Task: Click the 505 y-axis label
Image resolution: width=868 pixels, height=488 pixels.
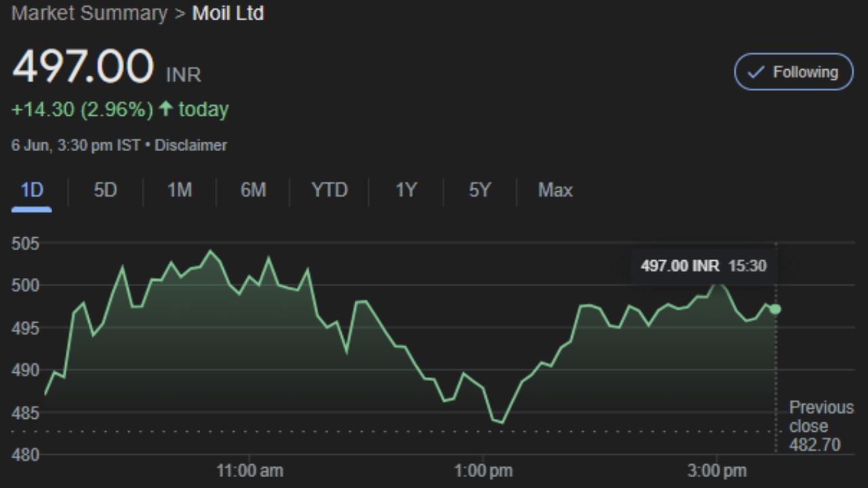Action: 25,243
